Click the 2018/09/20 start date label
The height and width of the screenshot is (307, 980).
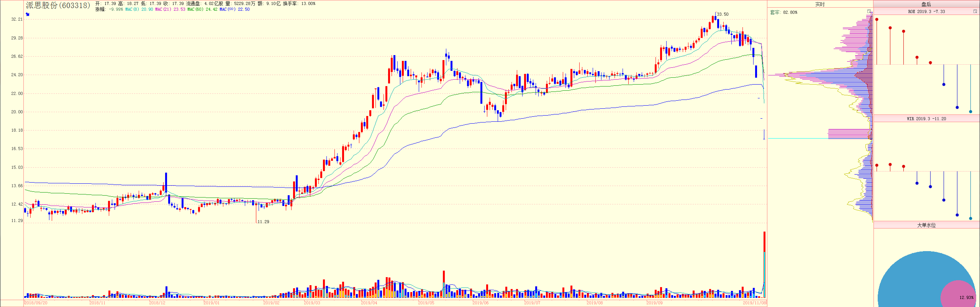point(36,303)
